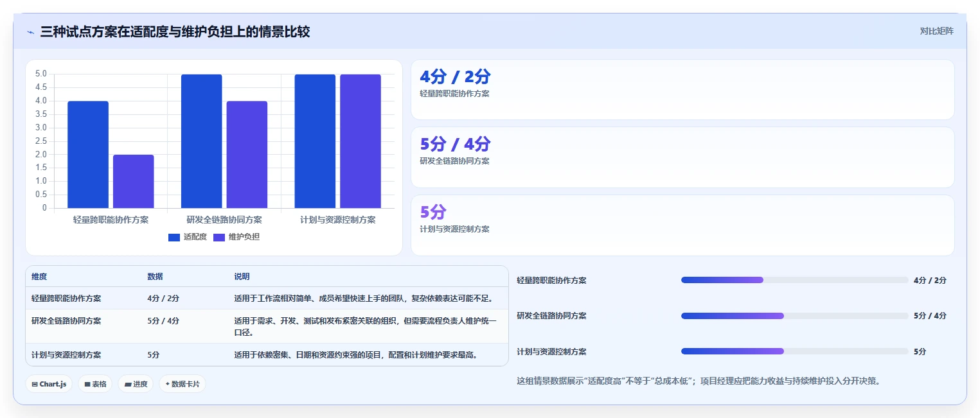Screen dimensions: 980x418
Task: Click the 5分 progress value
Action: tap(920, 352)
